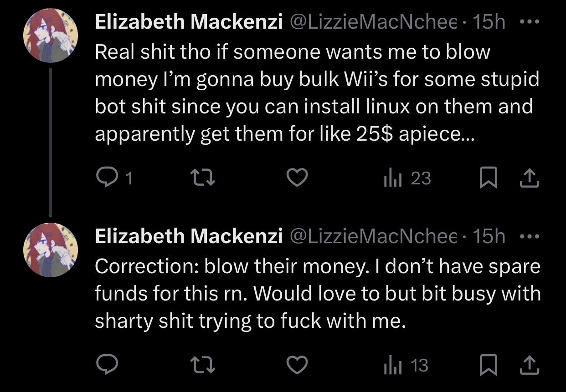The width and height of the screenshot is (566, 392).
Task: Open Elizabeth Mackenzi name on first tweet
Action: click(189, 22)
